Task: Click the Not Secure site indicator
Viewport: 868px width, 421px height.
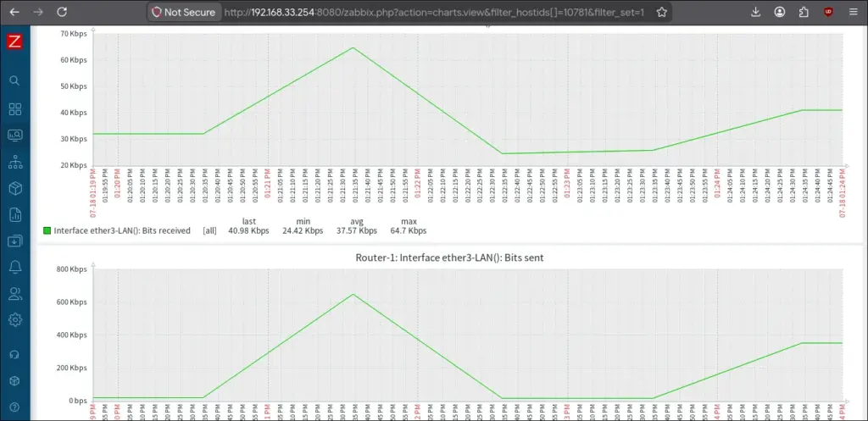Action: pos(184,12)
